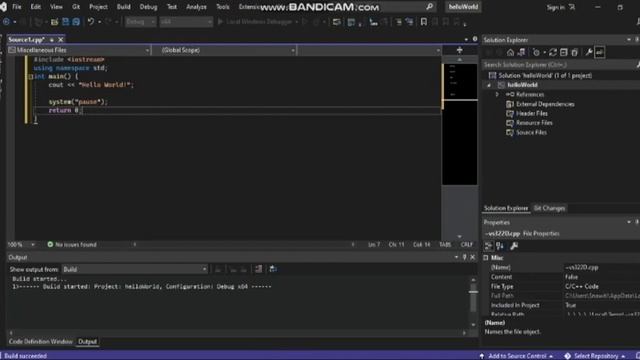The image size is (640, 360).
Task: Collapse the helloWorld project node
Action: 489,85
